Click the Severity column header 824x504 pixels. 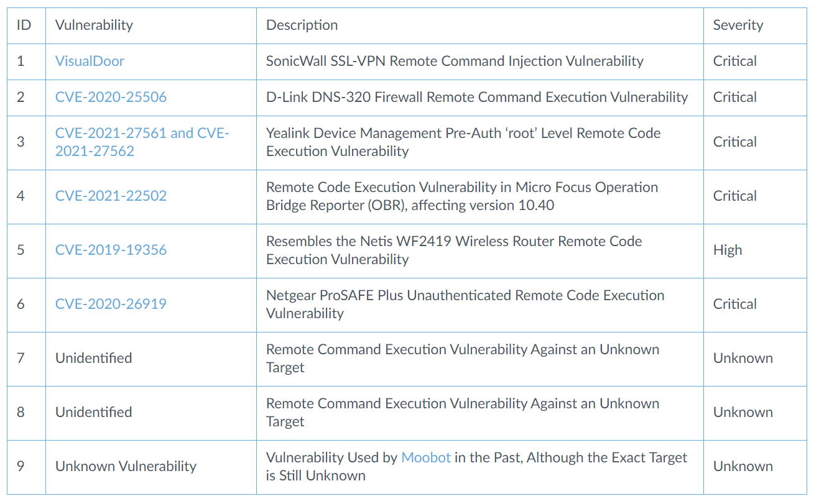tap(738, 25)
